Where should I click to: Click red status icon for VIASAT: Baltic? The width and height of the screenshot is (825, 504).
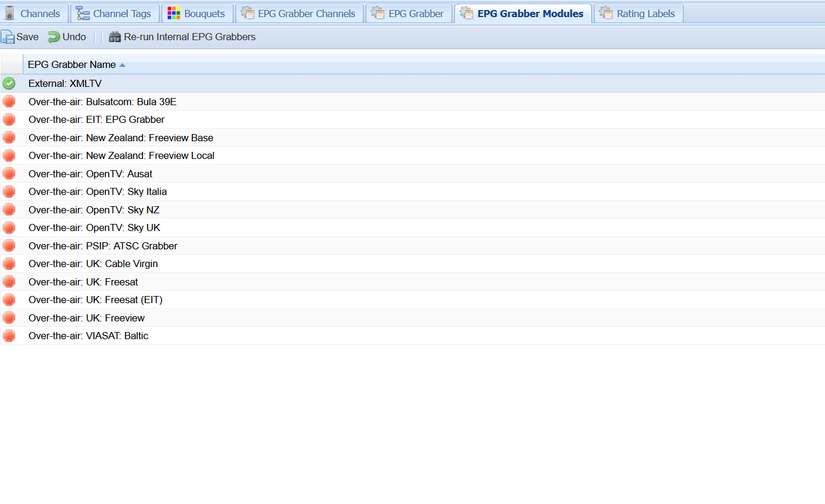pyautogui.click(x=9, y=336)
